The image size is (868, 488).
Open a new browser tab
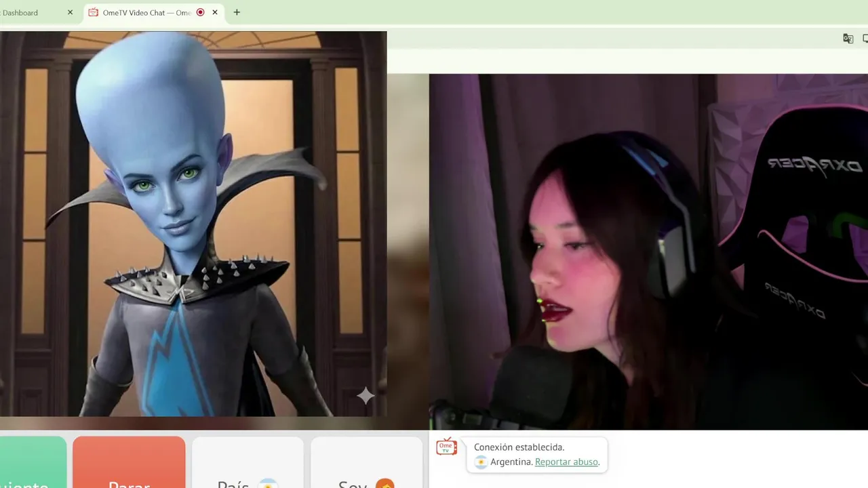click(x=237, y=12)
